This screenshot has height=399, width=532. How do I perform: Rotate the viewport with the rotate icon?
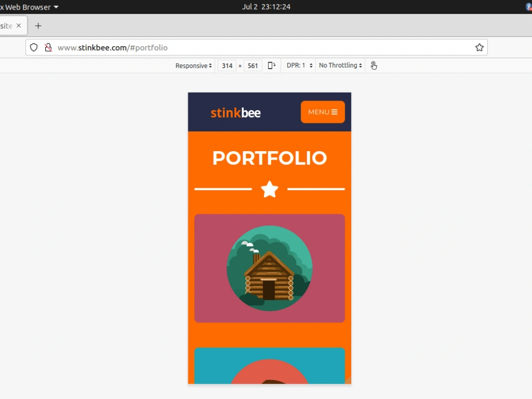pyautogui.click(x=271, y=65)
